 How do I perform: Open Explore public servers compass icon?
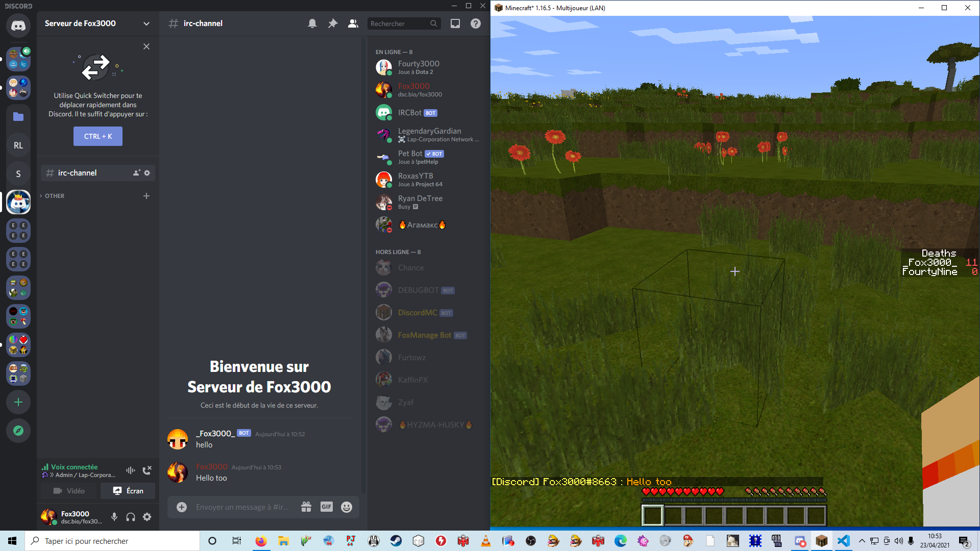[18, 431]
